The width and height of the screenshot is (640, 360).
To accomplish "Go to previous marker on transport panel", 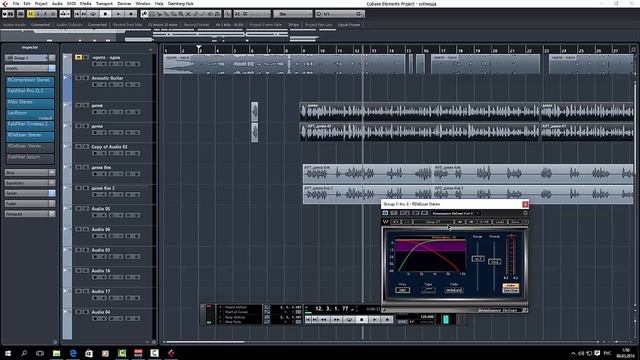I will [x=308, y=320].
